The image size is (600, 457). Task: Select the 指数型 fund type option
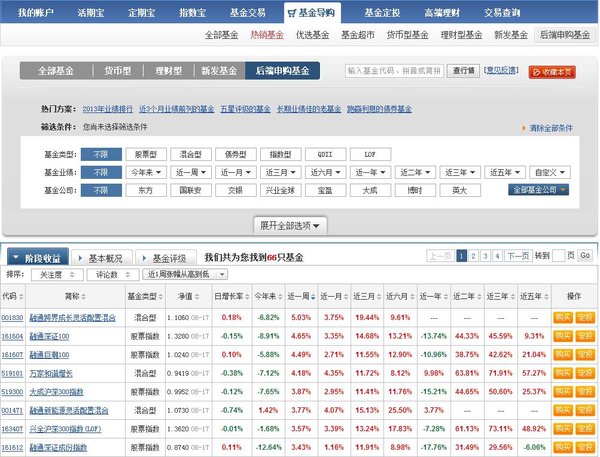click(x=280, y=154)
